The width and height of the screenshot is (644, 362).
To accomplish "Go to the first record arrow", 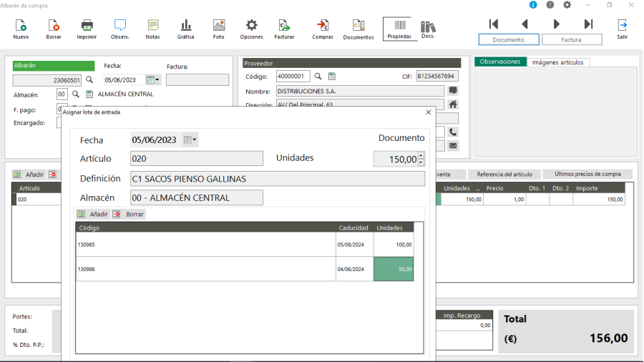I will coord(493,24).
